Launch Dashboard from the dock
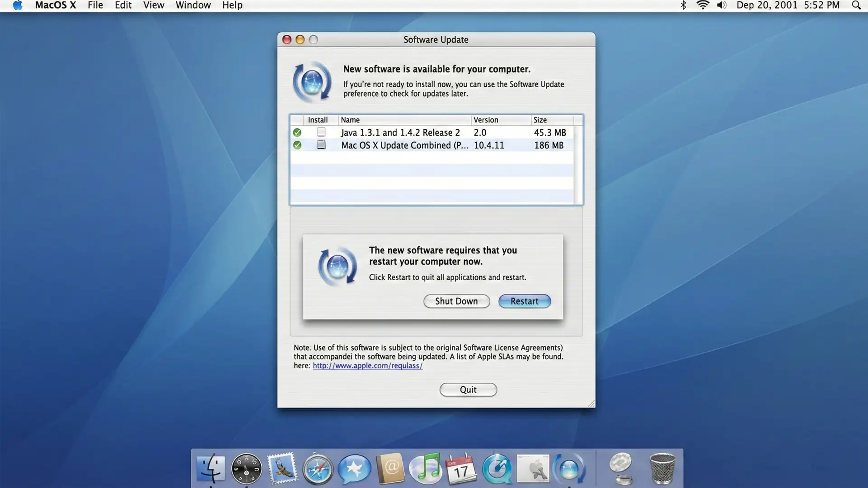This screenshot has height=488, width=868. (246, 469)
